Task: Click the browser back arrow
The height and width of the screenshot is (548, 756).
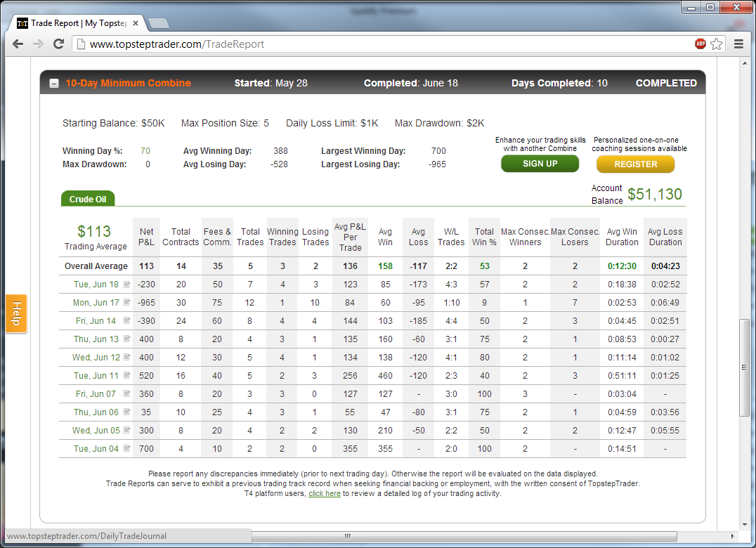Action: (x=18, y=44)
